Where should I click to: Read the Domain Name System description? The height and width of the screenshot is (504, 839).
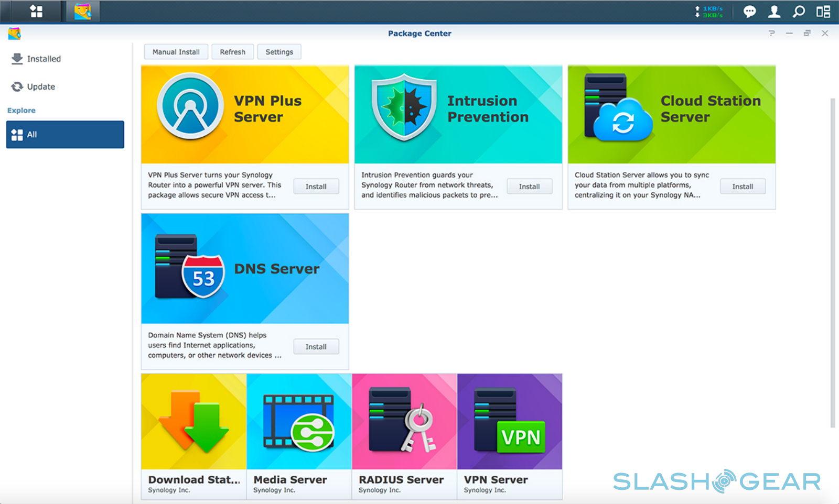point(214,345)
